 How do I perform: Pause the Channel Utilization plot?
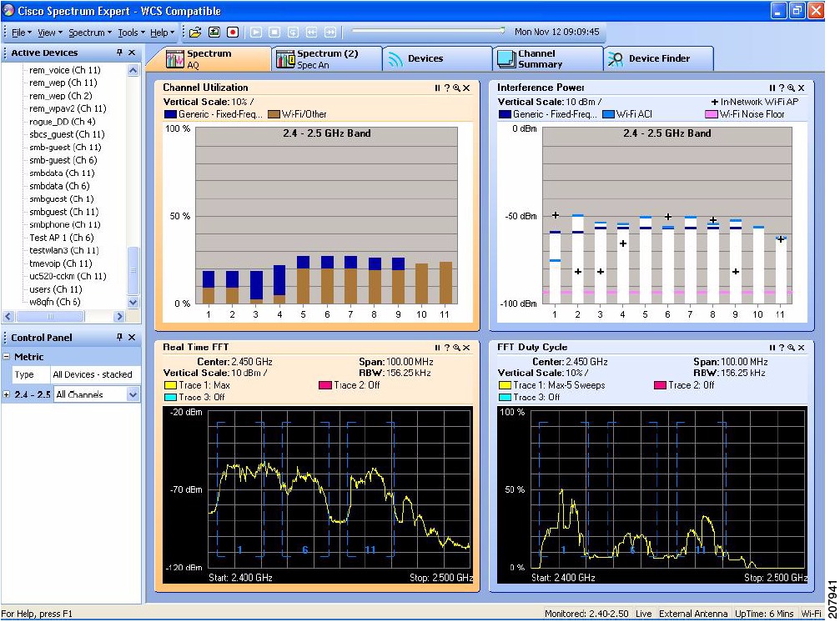point(437,88)
